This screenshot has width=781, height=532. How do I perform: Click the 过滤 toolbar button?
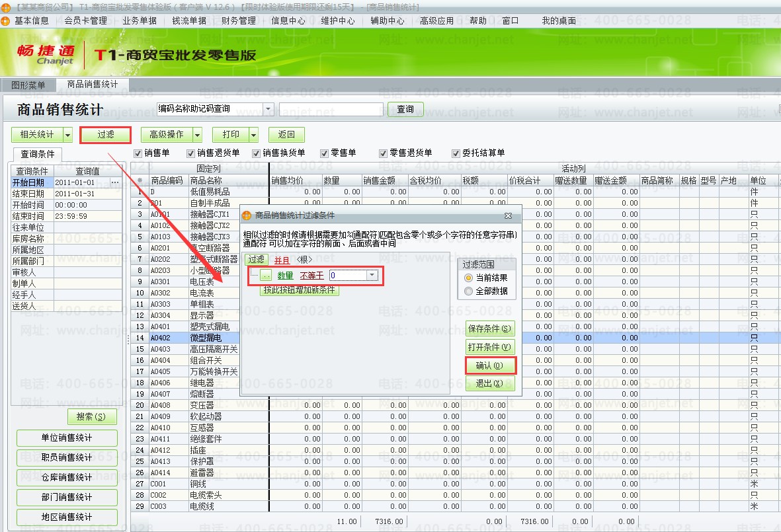[x=106, y=135]
